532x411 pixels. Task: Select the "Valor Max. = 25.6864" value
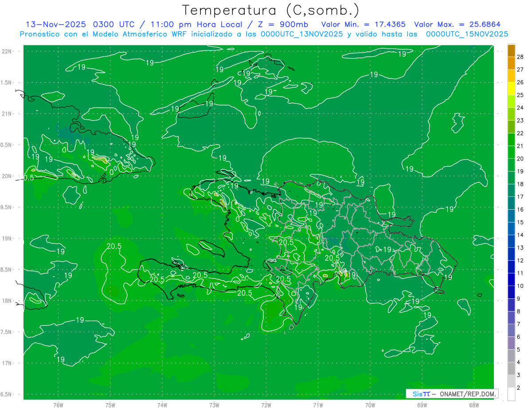point(458,24)
